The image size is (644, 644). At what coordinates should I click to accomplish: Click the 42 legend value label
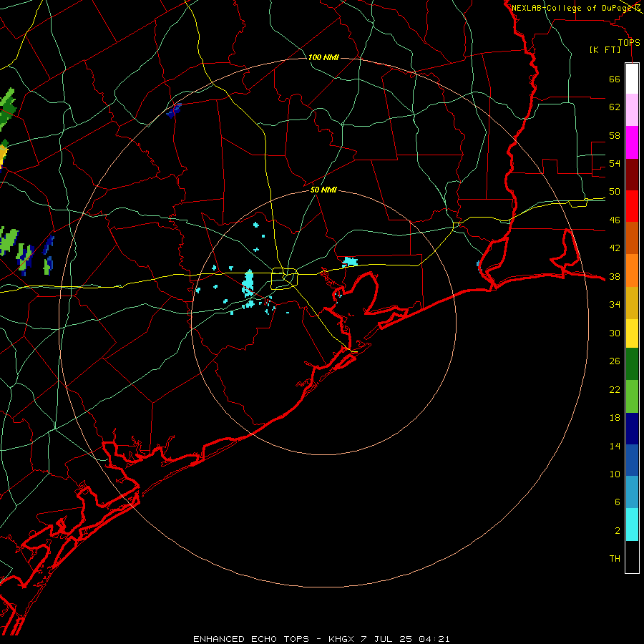tap(615, 248)
